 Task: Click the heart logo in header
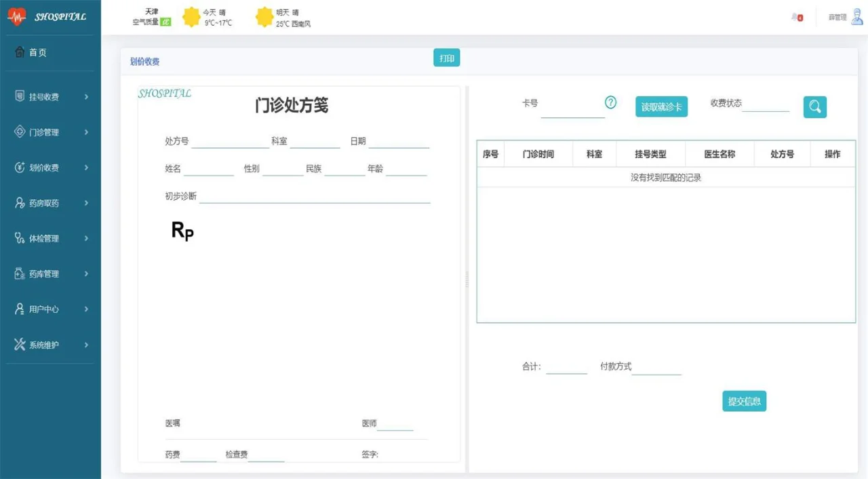[16, 17]
